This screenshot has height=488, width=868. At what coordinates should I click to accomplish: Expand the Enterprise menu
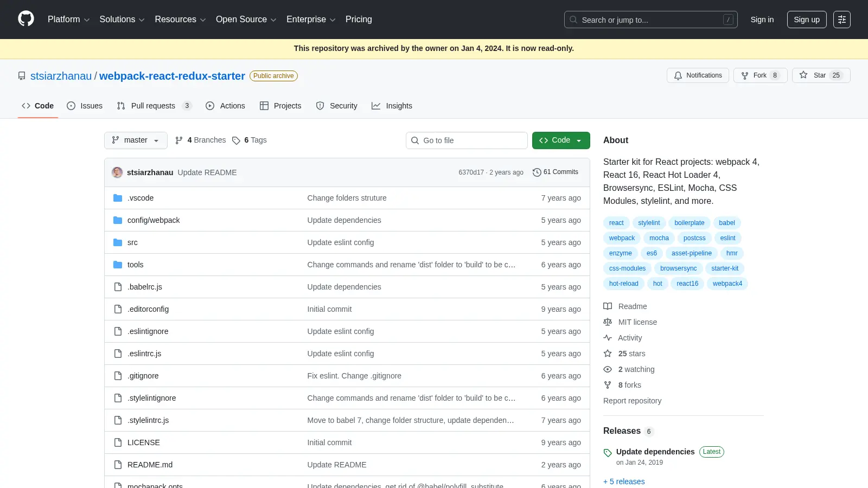(311, 20)
